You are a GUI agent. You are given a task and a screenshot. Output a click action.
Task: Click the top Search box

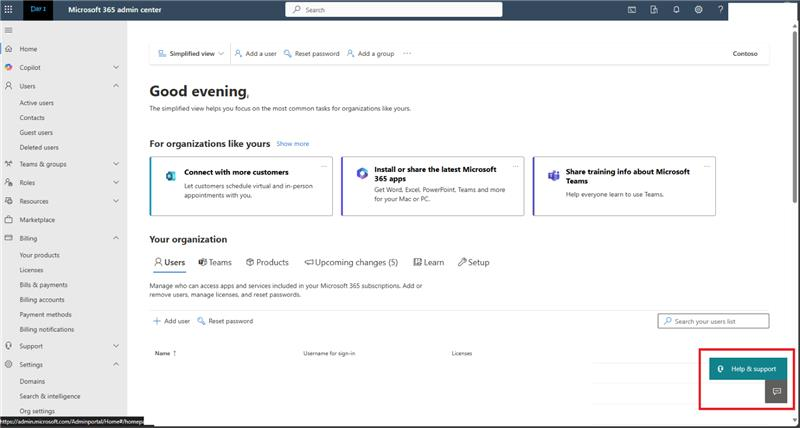tap(394, 10)
